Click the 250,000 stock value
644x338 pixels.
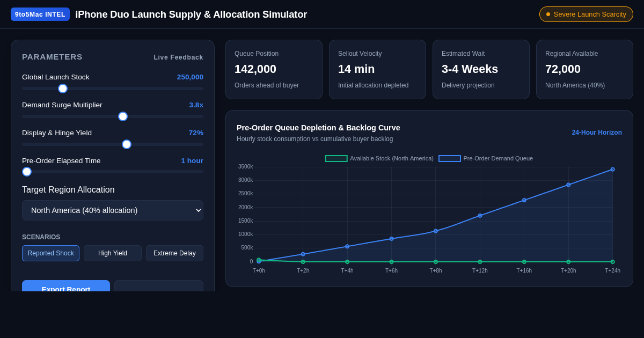[190, 77]
